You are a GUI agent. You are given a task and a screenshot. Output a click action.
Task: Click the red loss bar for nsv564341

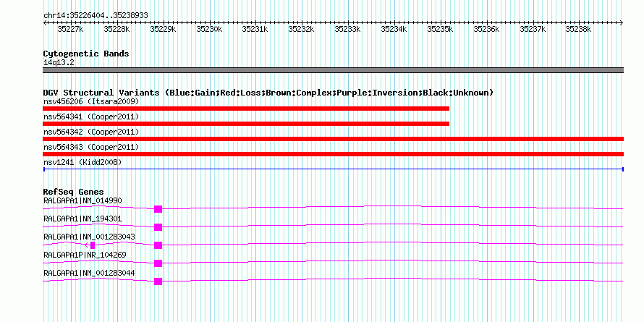point(246,124)
